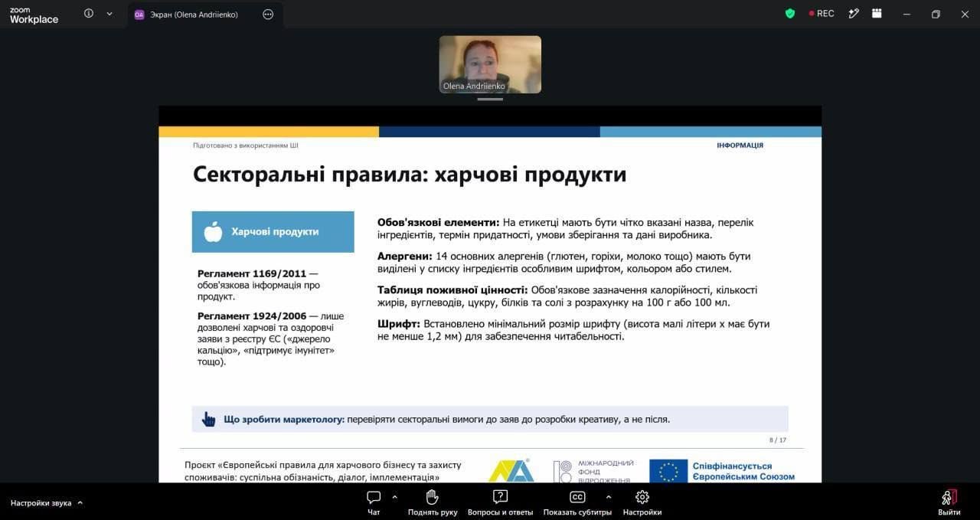Viewport: 980px width, 520px height.
Task: Minimize the Zoom window
Action: pyautogui.click(x=906, y=14)
